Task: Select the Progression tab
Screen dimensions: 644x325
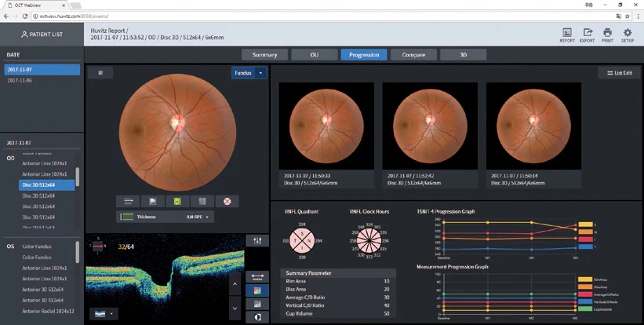Action: point(364,55)
